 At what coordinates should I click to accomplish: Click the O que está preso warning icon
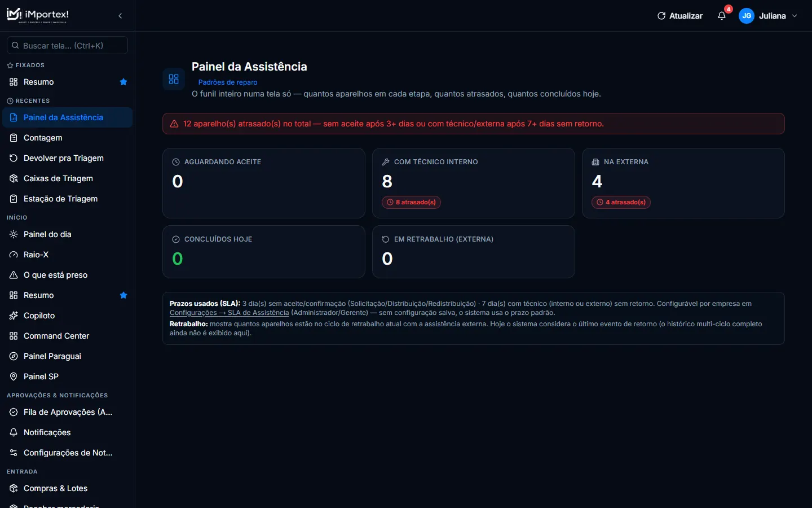coord(14,275)
